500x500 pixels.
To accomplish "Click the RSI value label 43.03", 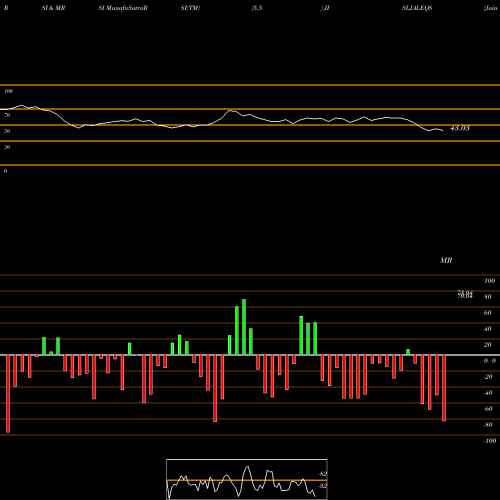I will point(460,128).
